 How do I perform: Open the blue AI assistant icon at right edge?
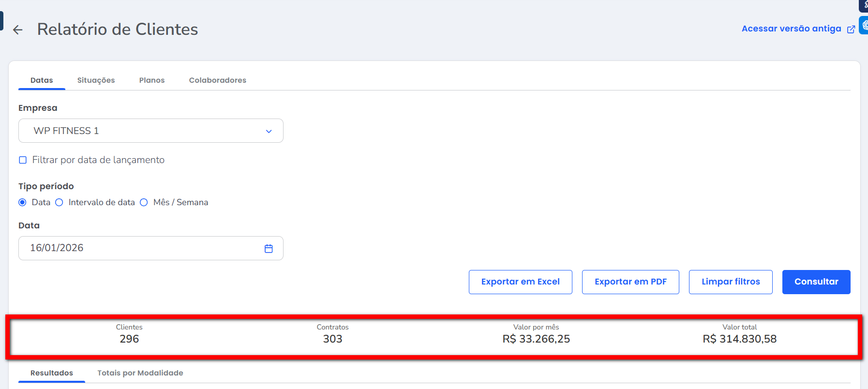point(864,25)
